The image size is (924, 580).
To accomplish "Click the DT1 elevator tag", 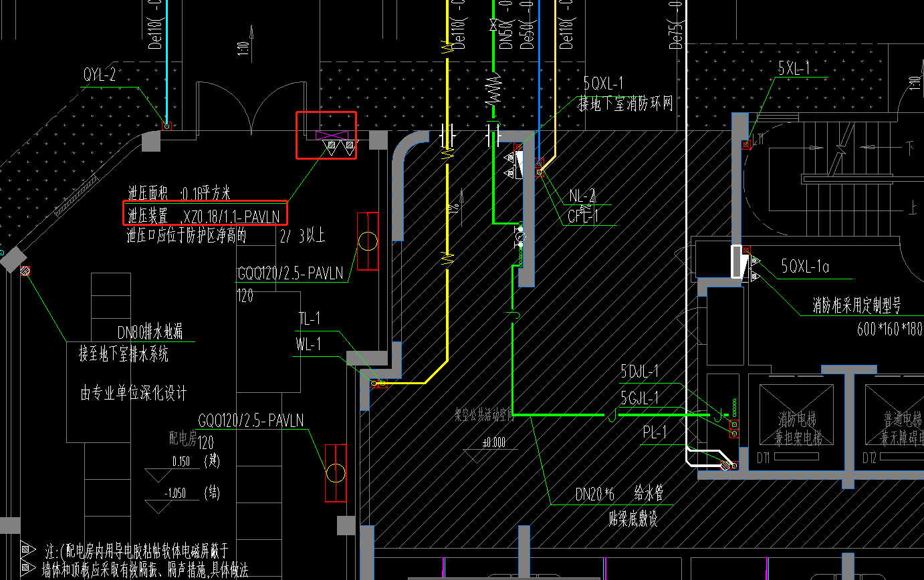I will pos(764,458).
